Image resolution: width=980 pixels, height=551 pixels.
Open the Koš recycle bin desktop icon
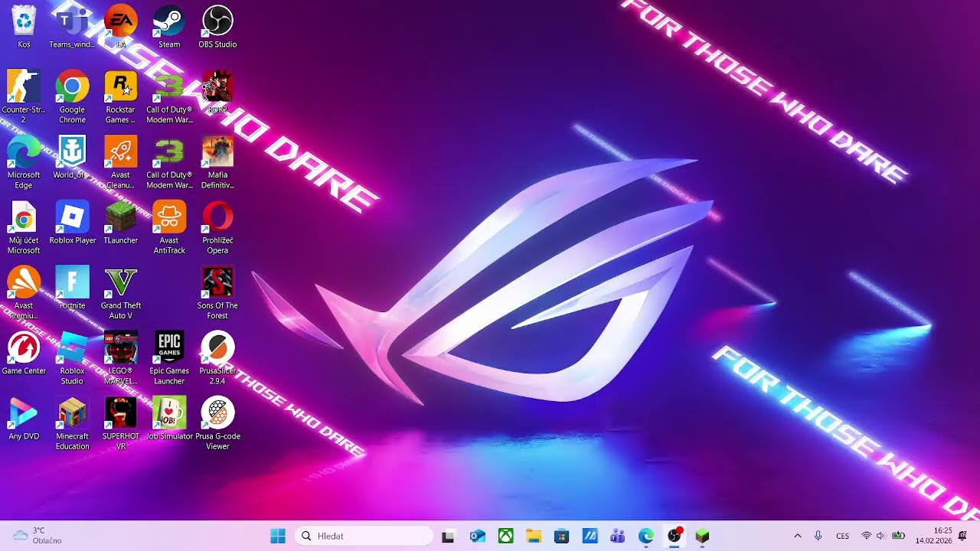click(x=24, y=27)
